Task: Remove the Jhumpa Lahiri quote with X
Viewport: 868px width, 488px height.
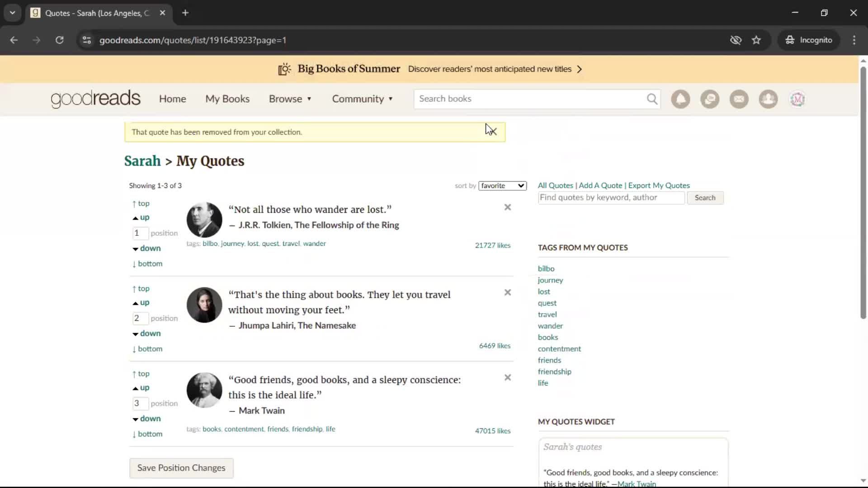Action: 508,292
